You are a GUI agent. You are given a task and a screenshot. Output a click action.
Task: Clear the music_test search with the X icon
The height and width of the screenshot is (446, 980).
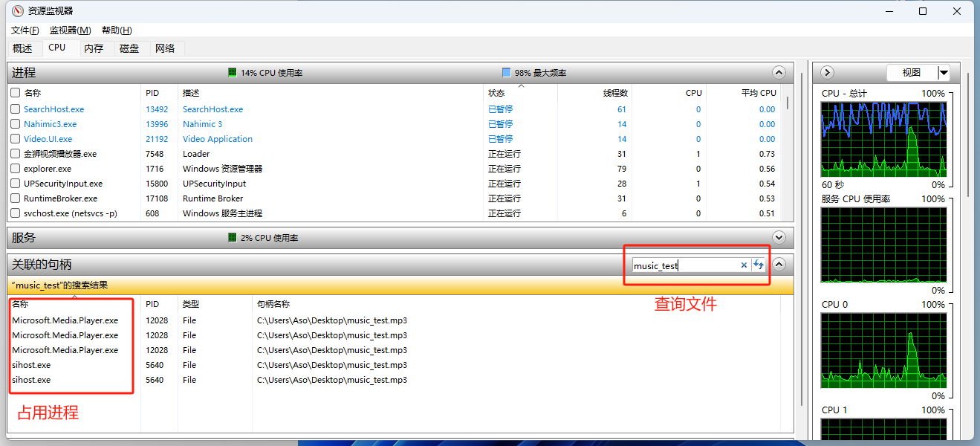click(x=744, y=265)
